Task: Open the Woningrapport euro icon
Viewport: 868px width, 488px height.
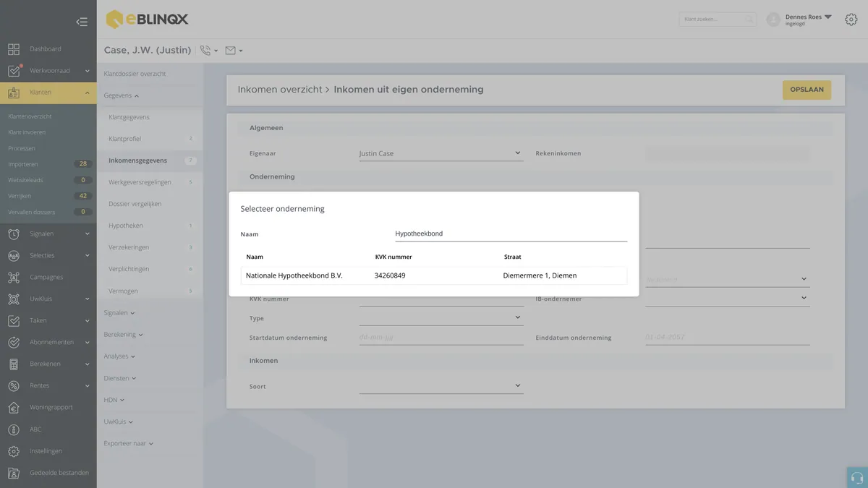Action: pos(14,407)
